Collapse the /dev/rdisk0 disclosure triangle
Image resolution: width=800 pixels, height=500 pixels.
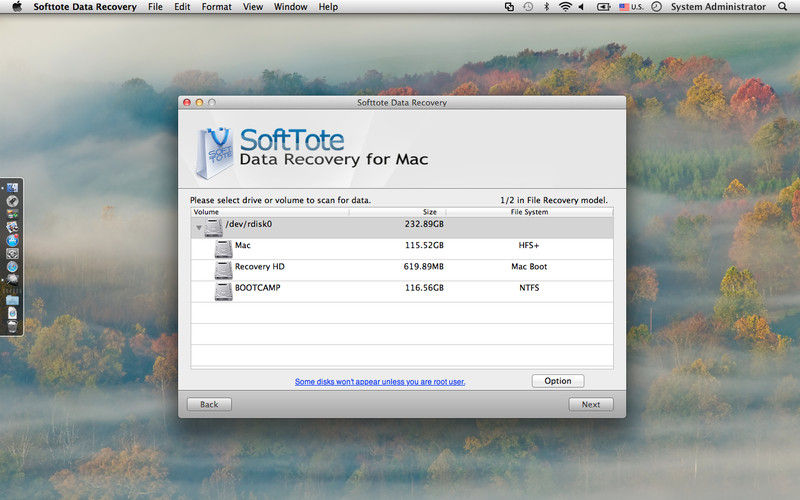click(199, 228)
